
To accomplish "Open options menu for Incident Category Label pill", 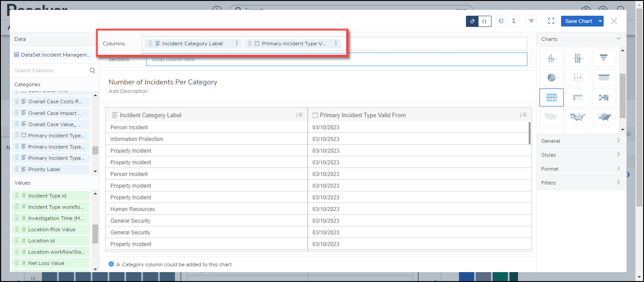I will [236, 44].
